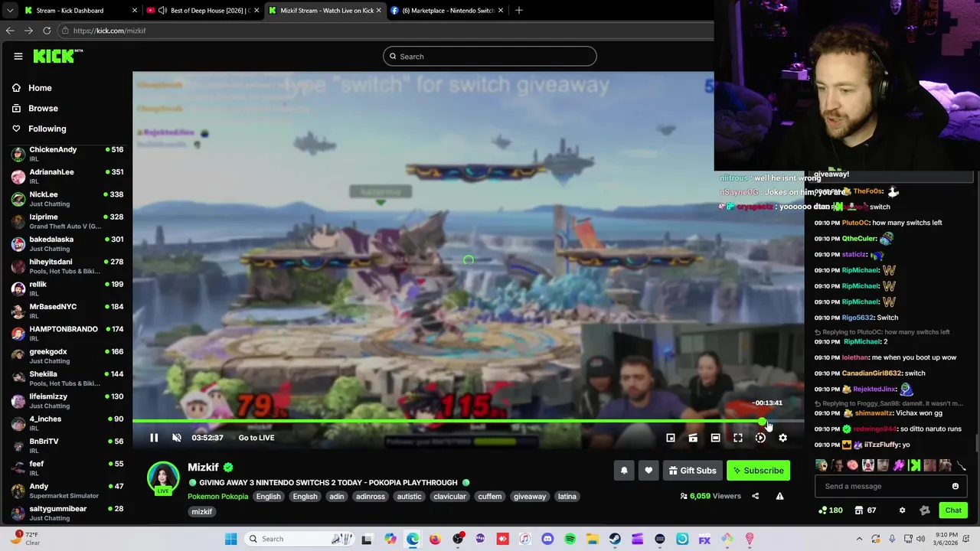Screen dimensions: 980x551
Task: Show hidden system tray icons chevron
Action: (859, 539)
